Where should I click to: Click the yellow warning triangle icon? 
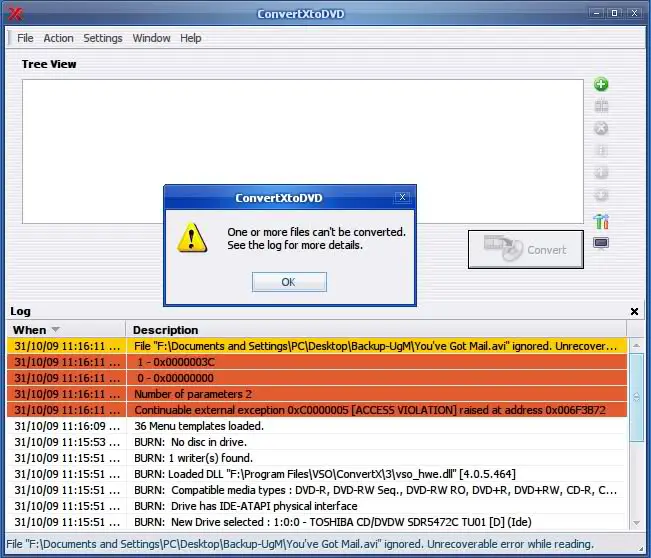click(x=192, y=238)
